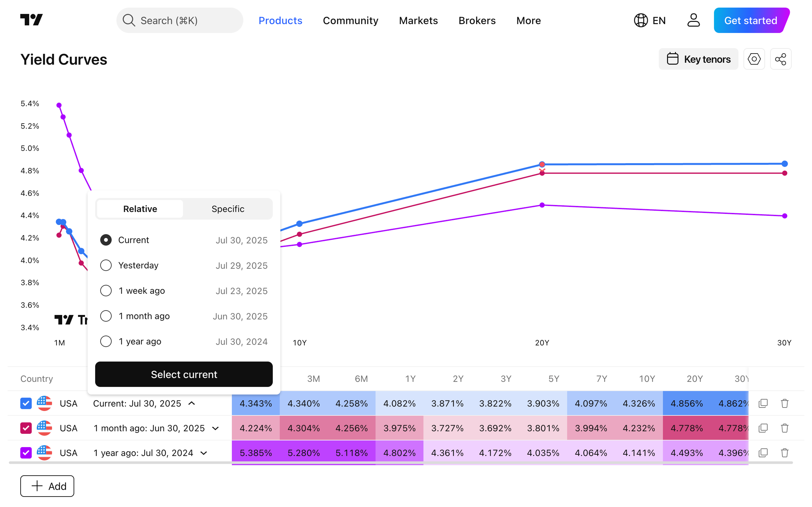Open the Markets menu
The height and width of the screenshot is (507, 812).
click(418, 21)
